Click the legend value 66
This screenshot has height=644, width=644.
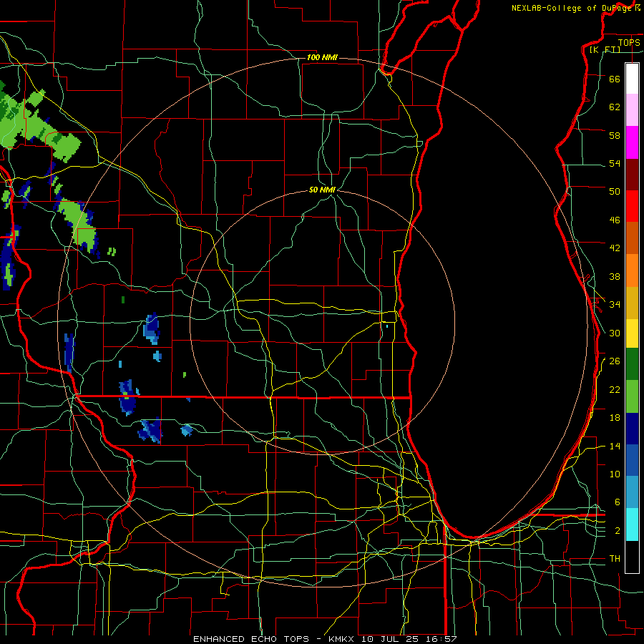(615, 79)
